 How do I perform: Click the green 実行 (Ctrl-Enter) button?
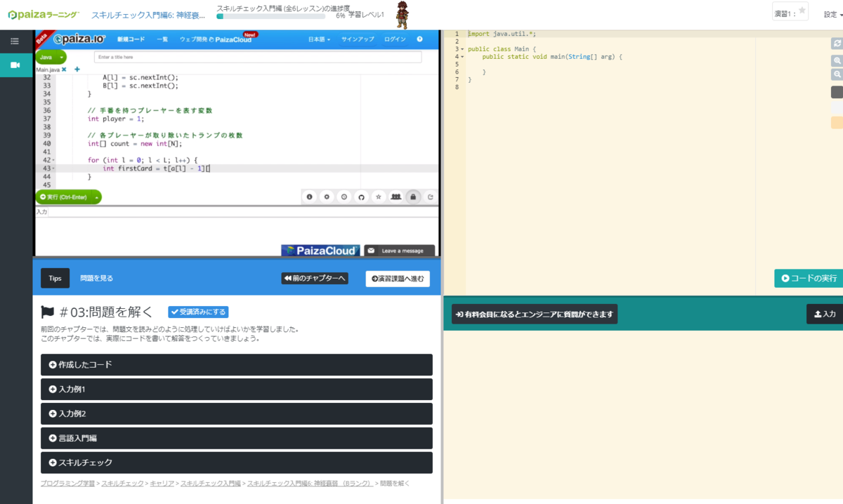point(63,197)
